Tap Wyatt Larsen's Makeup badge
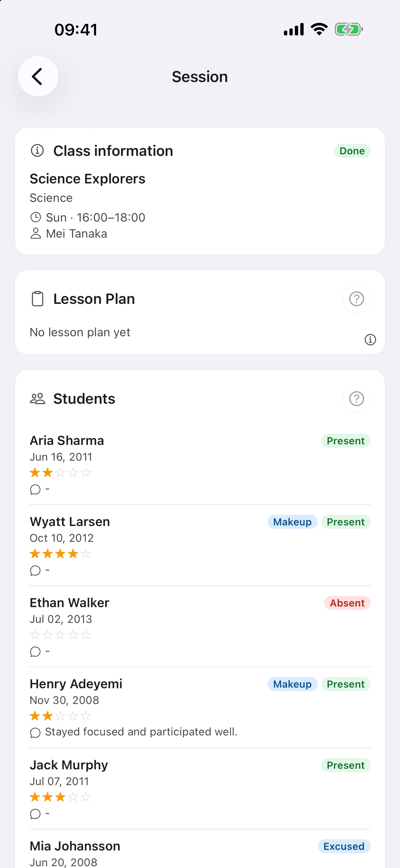Image resolution: width=400 pixels, height=868 pixels. click(x=292, y=522)
